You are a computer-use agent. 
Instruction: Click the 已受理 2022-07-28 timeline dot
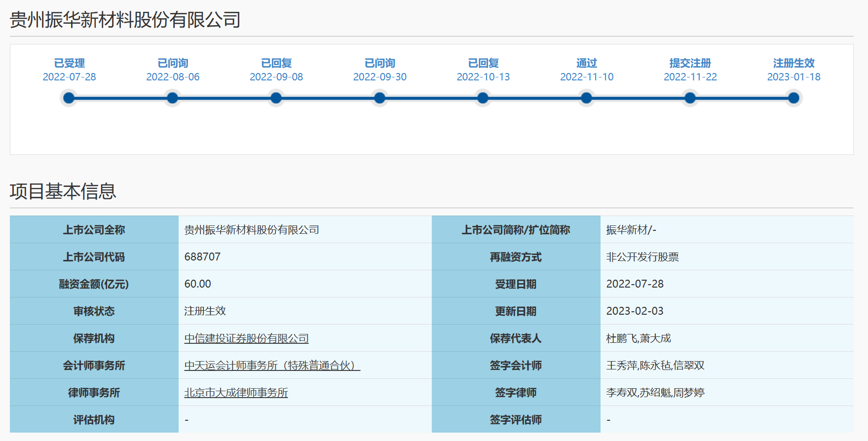coord(69,98)
